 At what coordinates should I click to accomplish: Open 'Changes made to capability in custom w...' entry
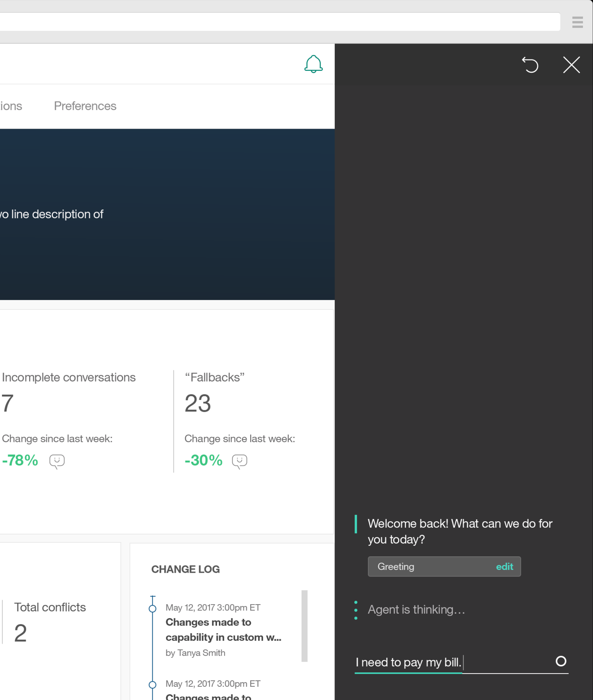223,630
